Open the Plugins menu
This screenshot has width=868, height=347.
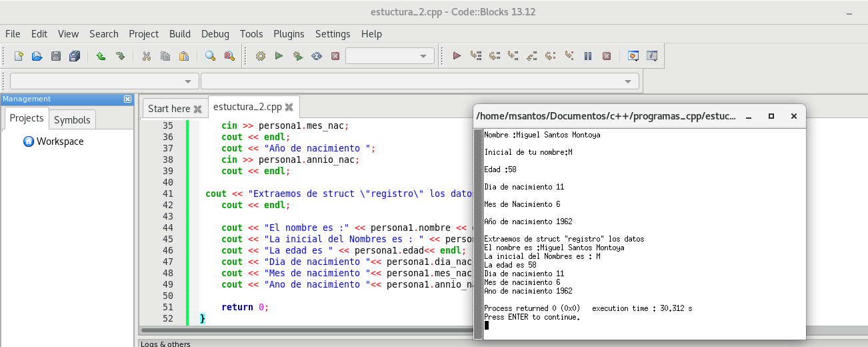tap(289, 34)
